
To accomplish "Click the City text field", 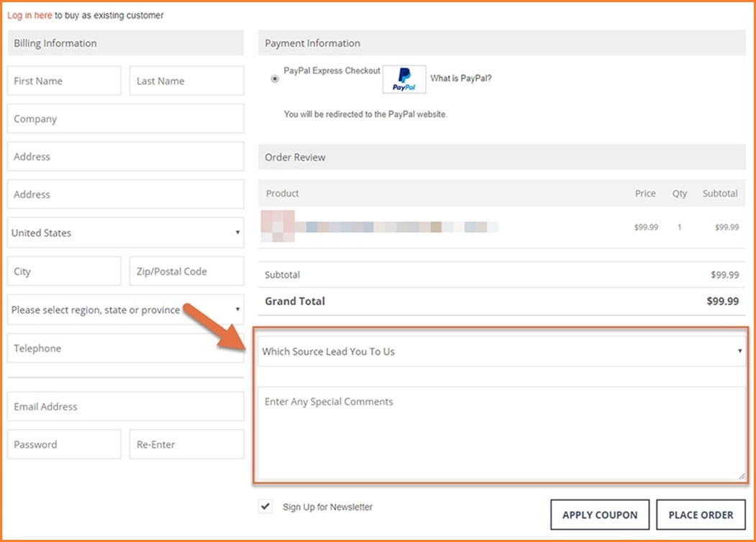I will coord(64,272).
